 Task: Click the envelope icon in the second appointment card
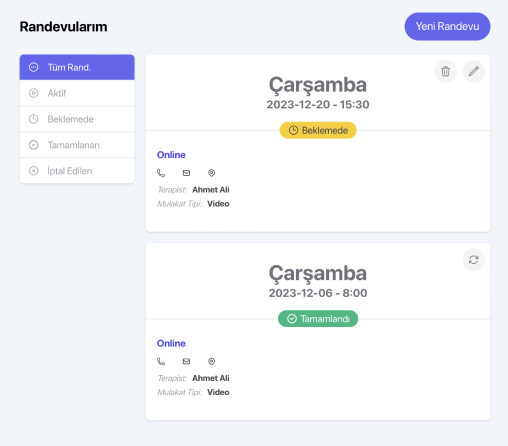coord(186,361)
